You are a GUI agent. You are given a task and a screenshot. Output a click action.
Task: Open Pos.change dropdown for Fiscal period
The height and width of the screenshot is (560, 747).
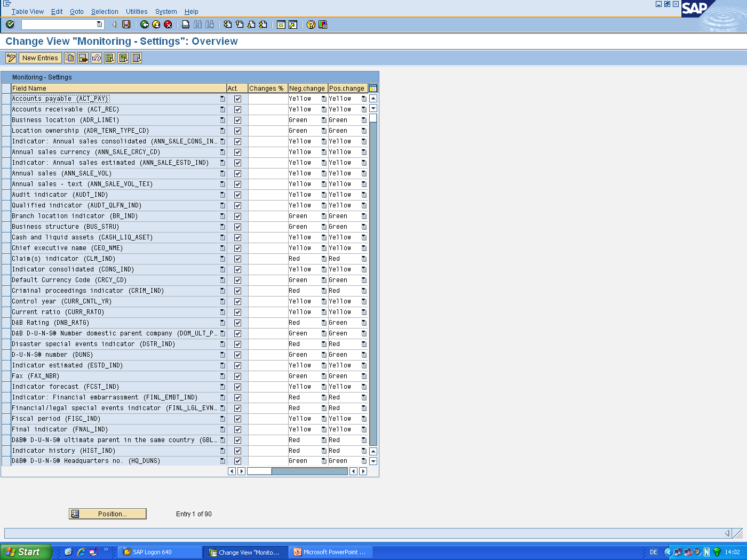click(364, 419)
